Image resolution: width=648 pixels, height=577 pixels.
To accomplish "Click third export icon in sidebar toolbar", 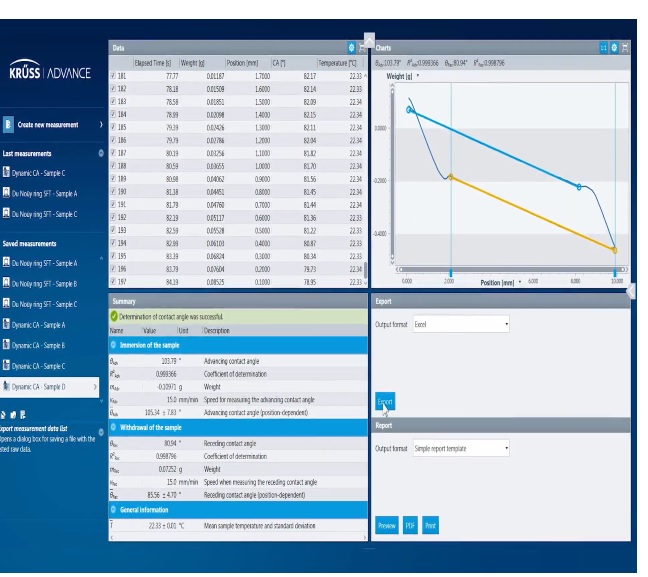I will 22,415.
